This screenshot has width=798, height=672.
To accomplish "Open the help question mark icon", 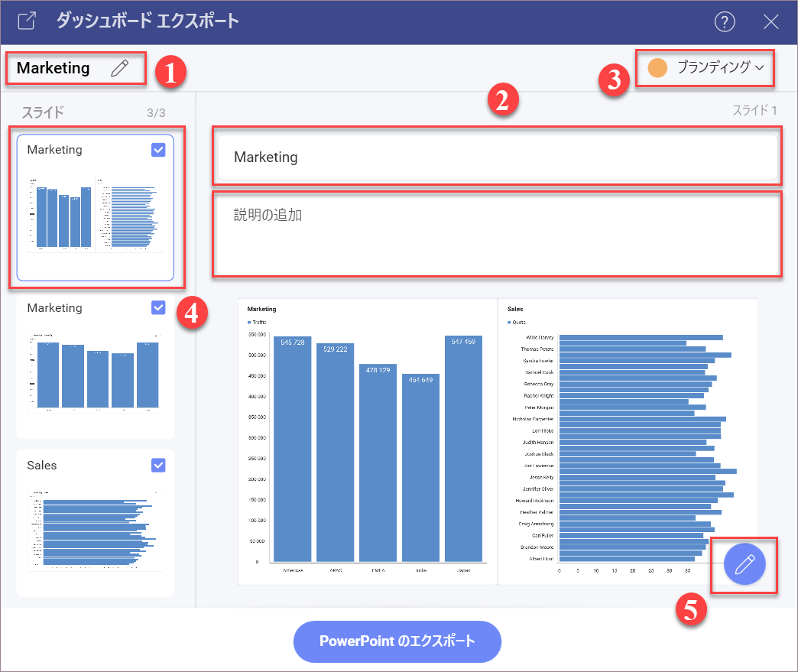I will tap(724, 21).
